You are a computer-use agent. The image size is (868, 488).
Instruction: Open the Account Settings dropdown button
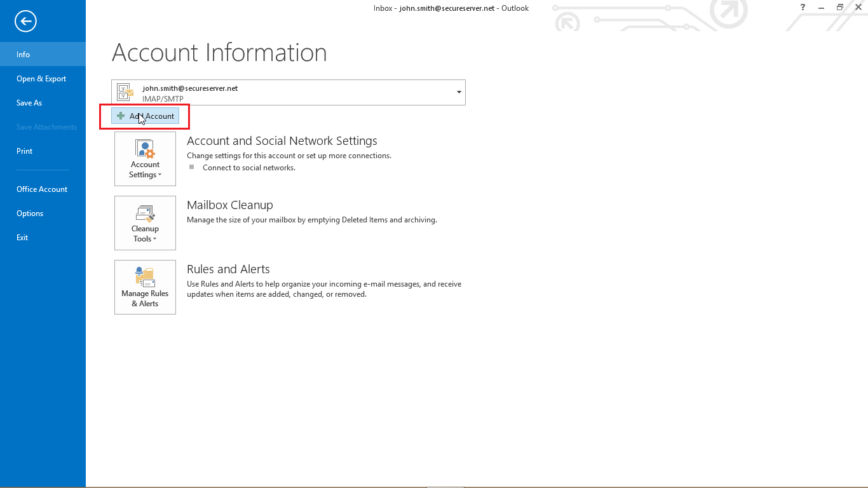pos(145,159)
